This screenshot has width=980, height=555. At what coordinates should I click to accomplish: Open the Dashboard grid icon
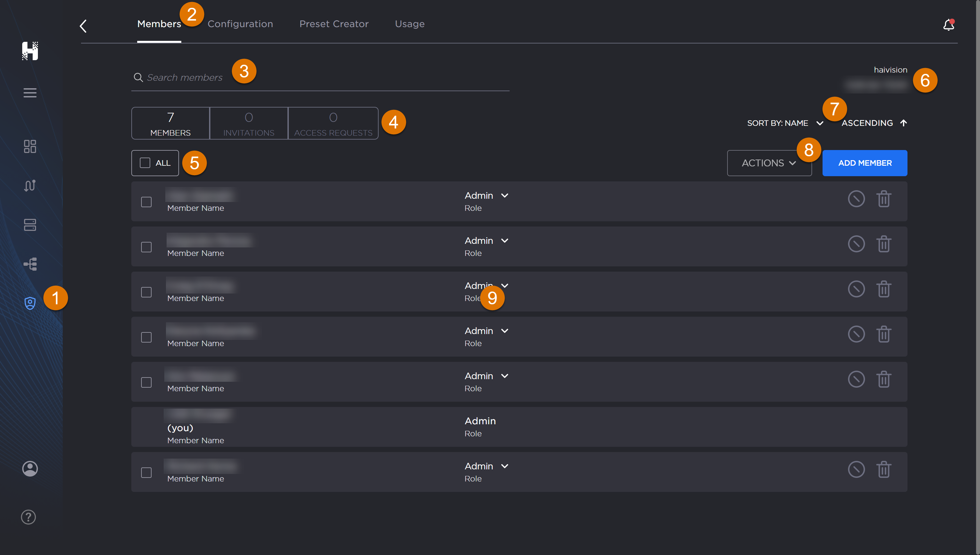click(30, 146)
